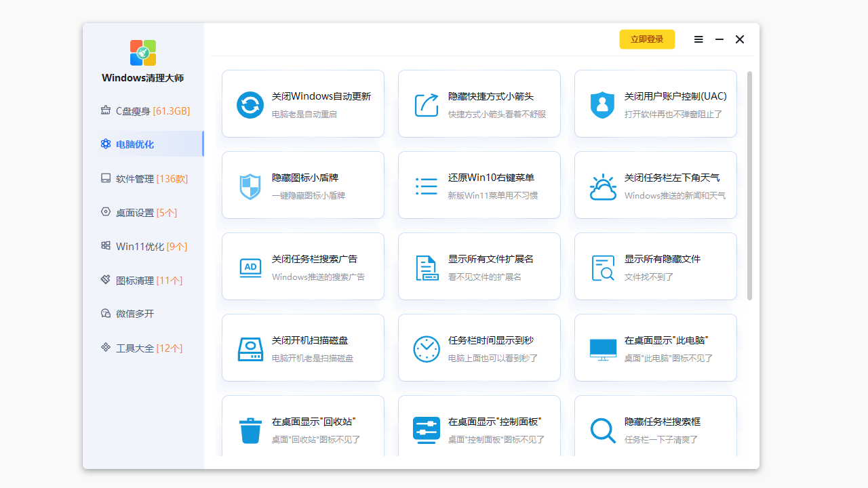Select the monitor icon on 在桌面显示此电脑 card
The image size is (868, 488).
pyautogui.click(x=603, y=348)
